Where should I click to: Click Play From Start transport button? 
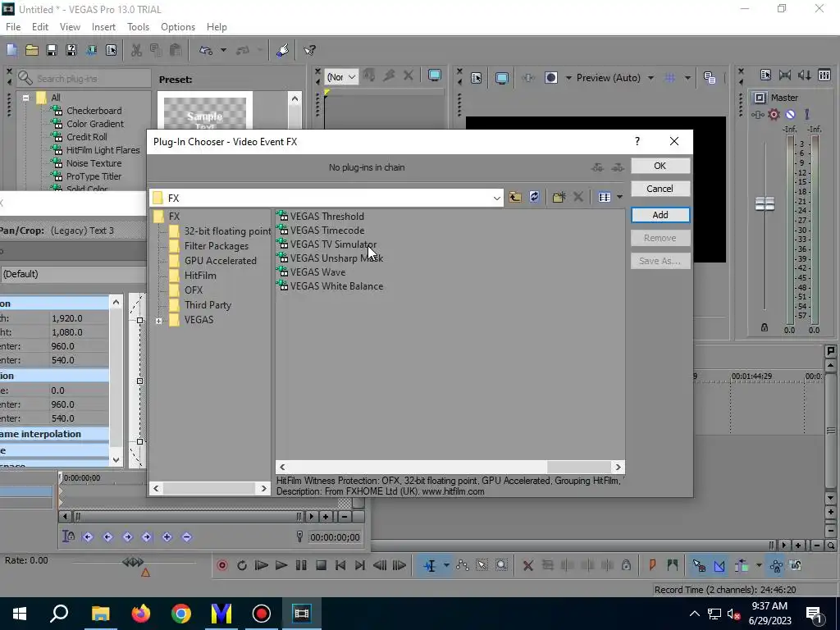pos(262,565)
